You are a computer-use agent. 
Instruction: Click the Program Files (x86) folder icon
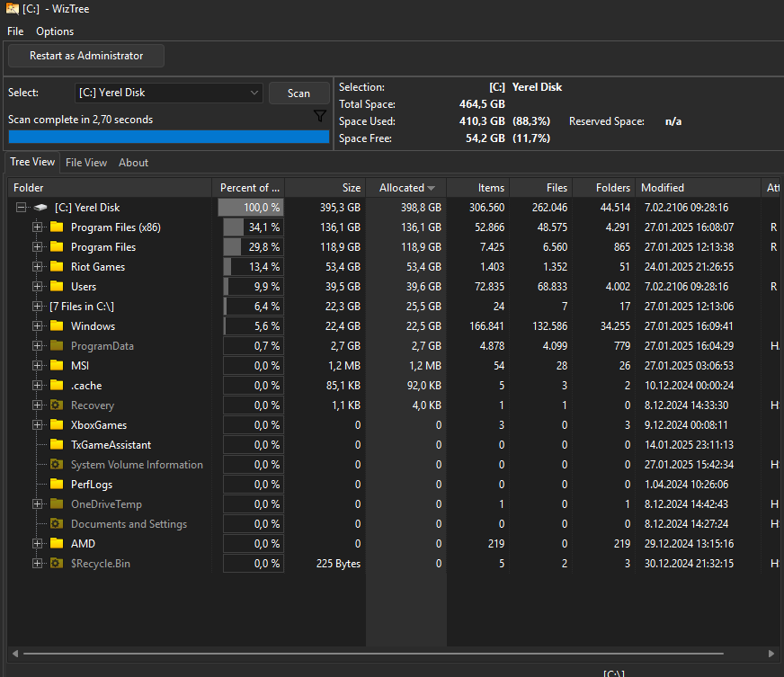point(57,227)
